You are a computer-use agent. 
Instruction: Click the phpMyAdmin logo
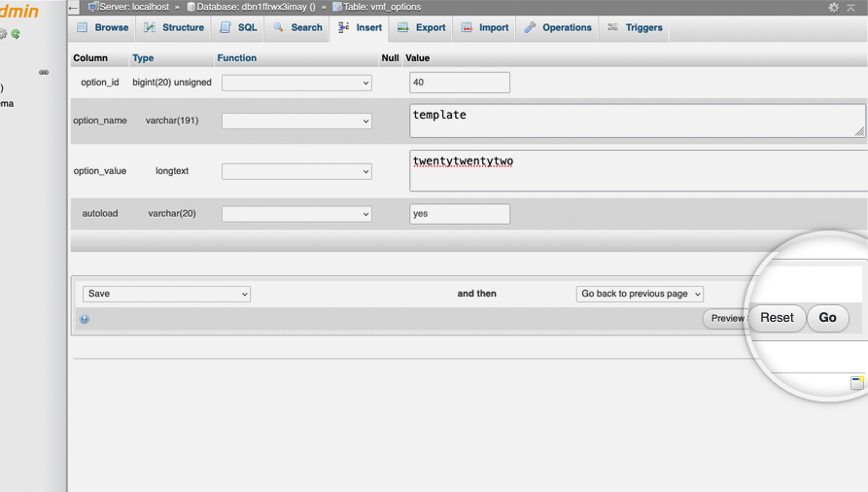point(19,11)
